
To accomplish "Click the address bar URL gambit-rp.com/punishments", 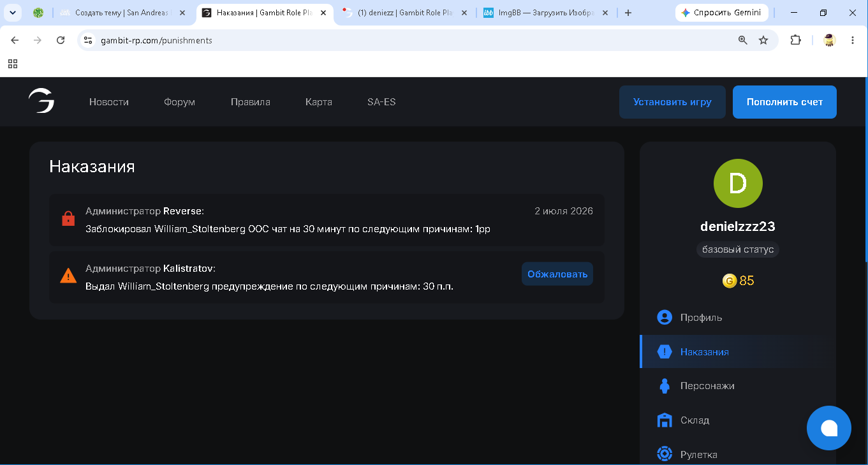I will coord(156,40).
